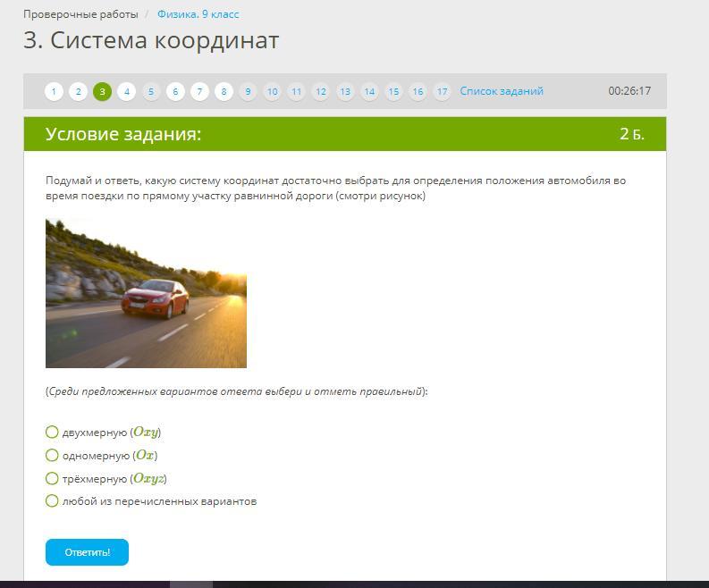Jump to question number 15
The image size is (709, 588).
click(393, 91)
